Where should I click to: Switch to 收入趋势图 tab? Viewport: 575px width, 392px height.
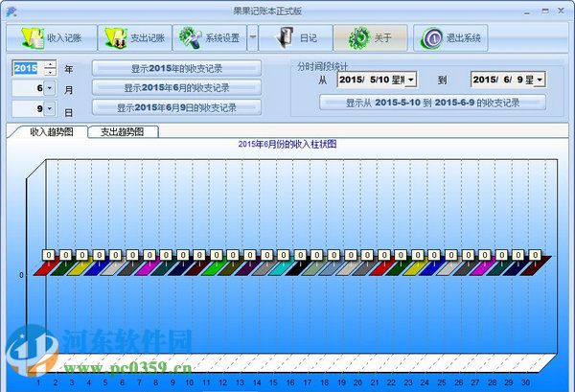(x=52, y=132)
